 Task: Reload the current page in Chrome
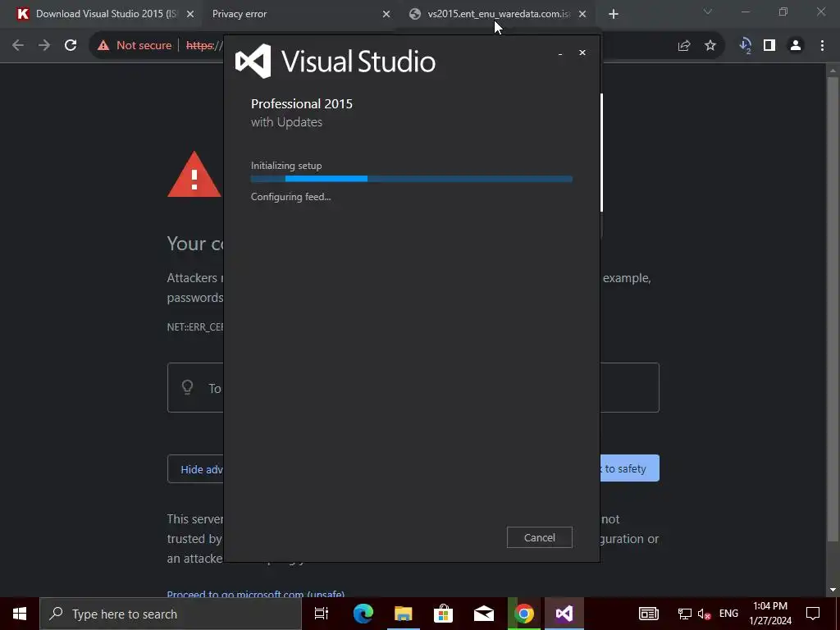[71, 46]
